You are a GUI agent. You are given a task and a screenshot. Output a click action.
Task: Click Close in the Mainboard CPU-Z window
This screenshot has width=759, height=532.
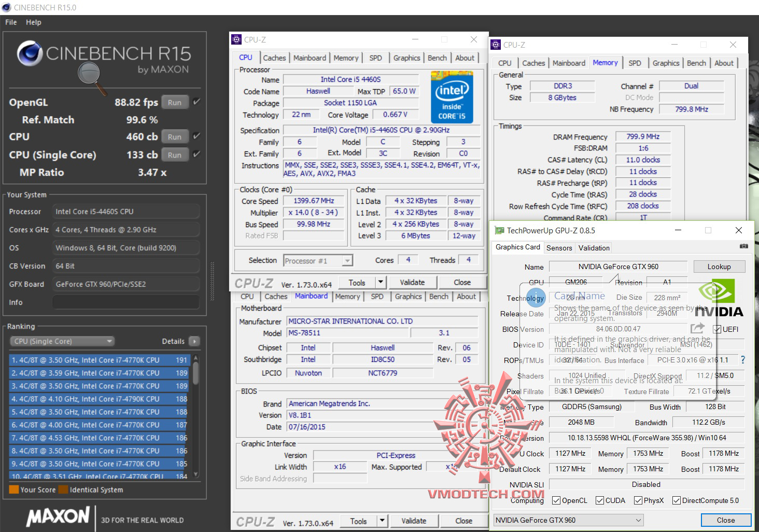[463, 521]
